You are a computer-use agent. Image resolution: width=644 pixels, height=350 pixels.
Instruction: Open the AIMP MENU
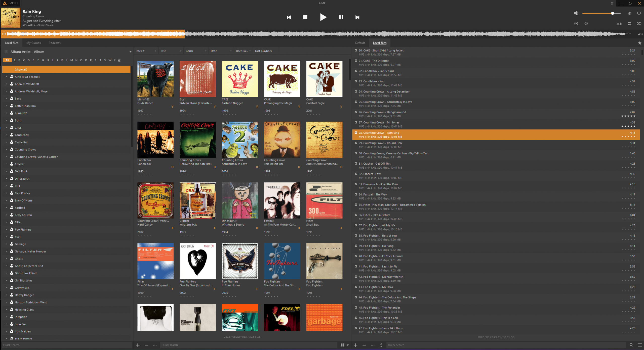pos(10,3)
